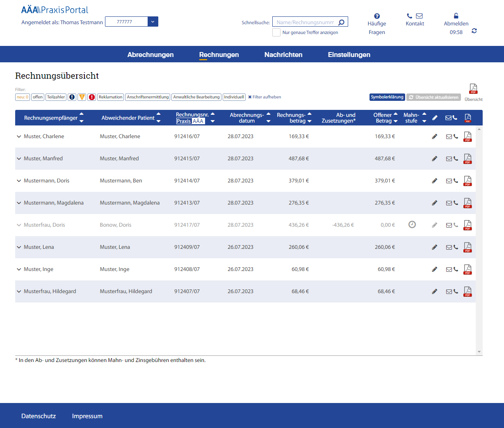This screenshot has width=504, height=428.
Task: Toggle the red exclamation filter
Action: point(92,97)
